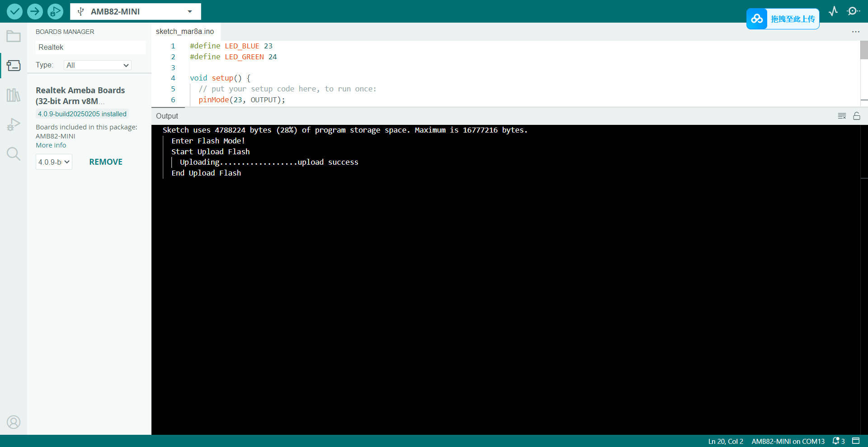Toggle the output scroll lock icon

pyautogui.click(x=856, y=116)
